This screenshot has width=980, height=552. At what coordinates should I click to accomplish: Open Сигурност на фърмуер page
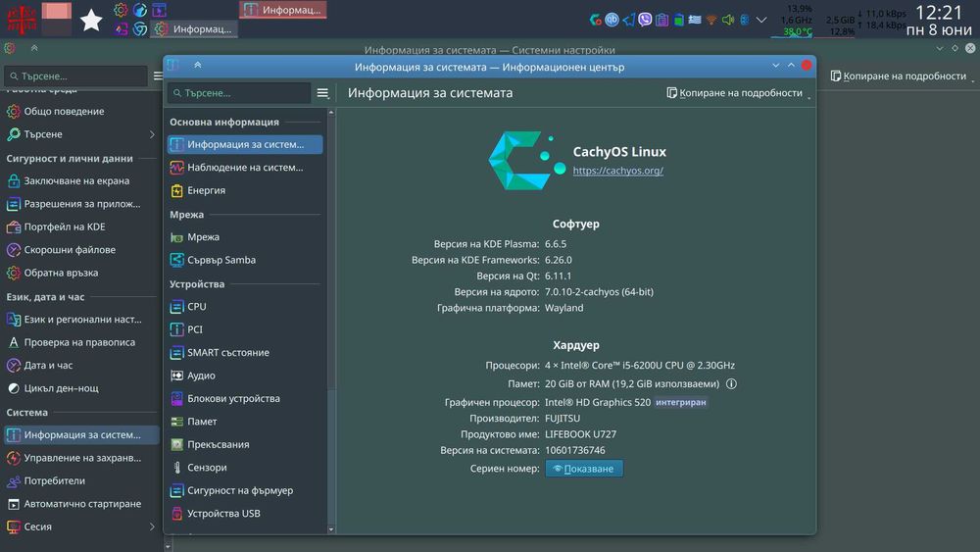[x=244, y=491]
